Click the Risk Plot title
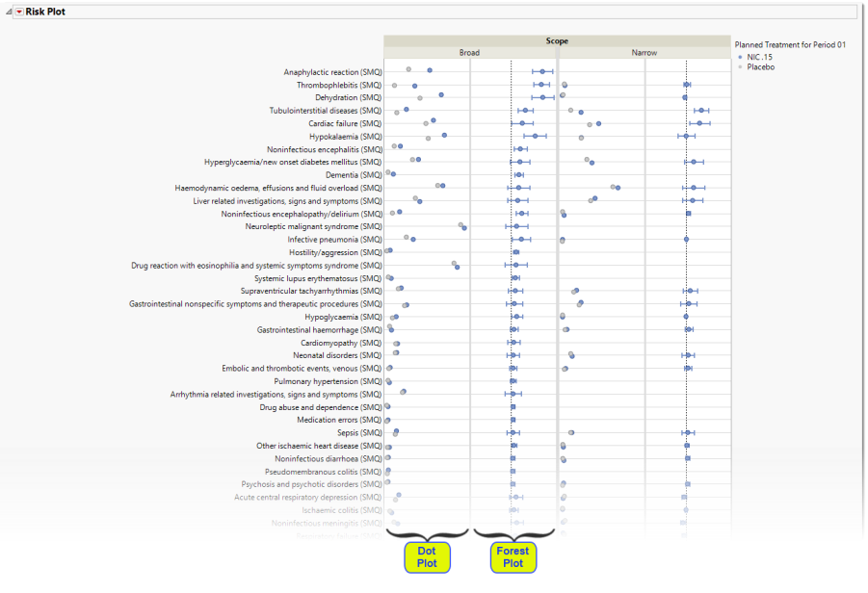Screen dimensions: 868x593 click(x=45, y=12)
